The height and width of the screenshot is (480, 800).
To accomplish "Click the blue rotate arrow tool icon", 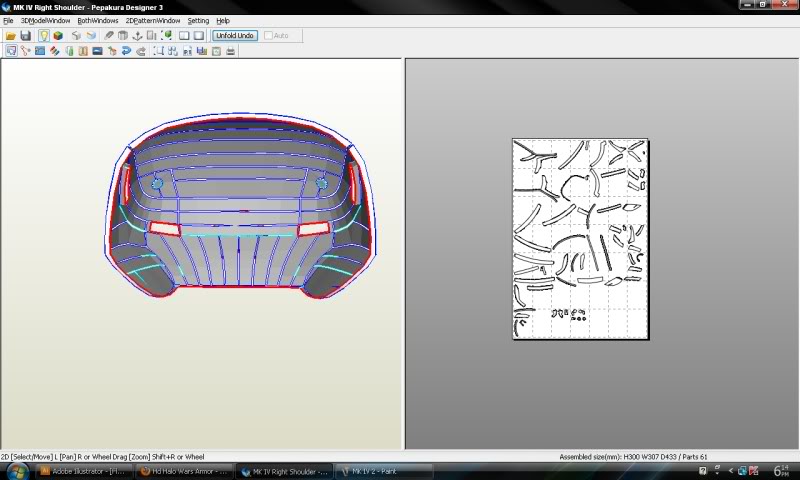I will pos(126,51).
